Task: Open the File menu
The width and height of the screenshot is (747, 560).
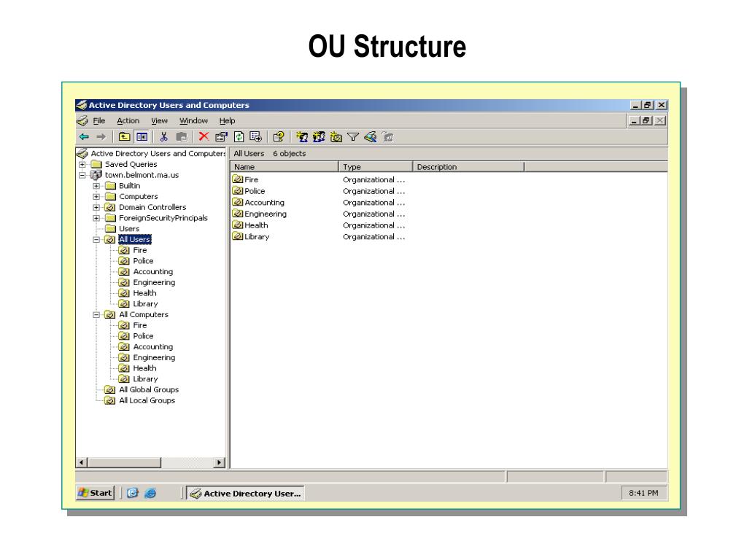Action: [x=99, y=121]
